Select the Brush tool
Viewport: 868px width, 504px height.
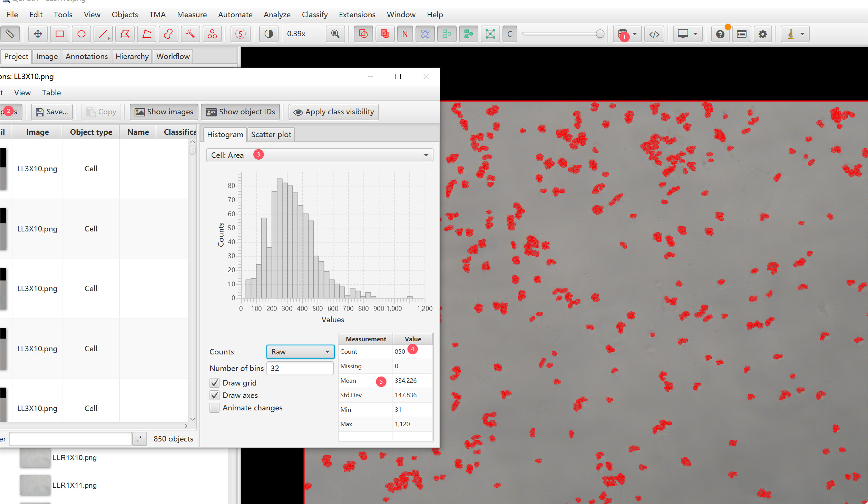point(168,34)
